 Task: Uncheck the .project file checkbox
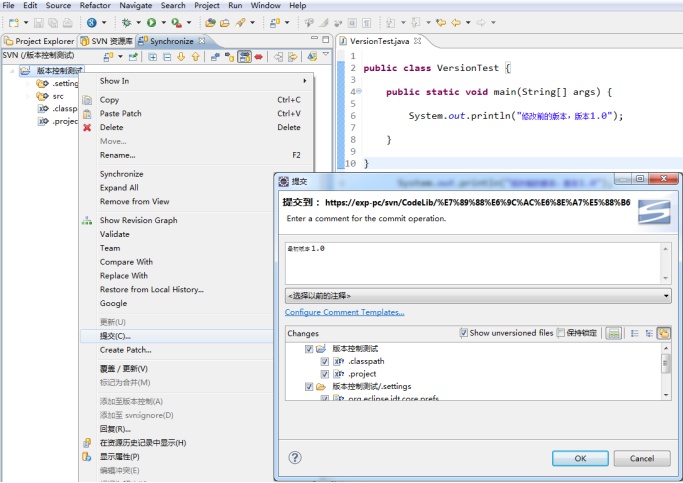[325, 374]
